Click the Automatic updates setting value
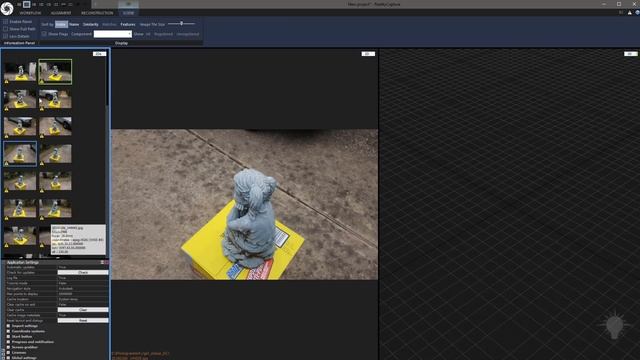Image resolution: width=640 pixels, height=360 pixels. point(83,267)
